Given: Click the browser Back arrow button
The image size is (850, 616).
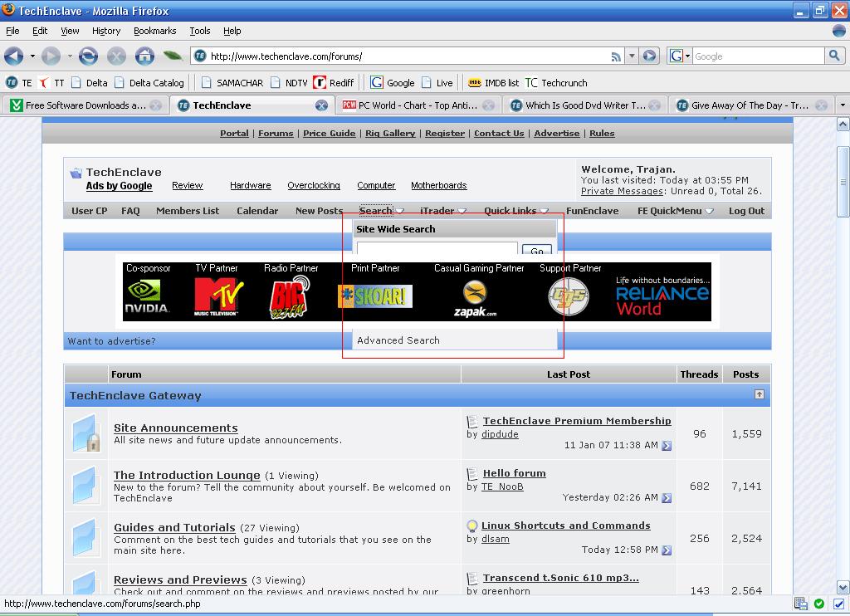Looking at the screenshot, I should point(13,56).
